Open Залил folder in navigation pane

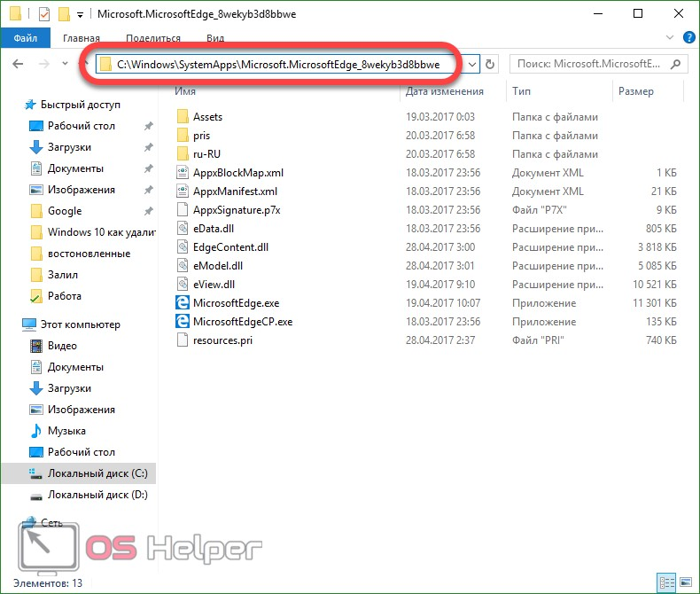pos(63,275)
